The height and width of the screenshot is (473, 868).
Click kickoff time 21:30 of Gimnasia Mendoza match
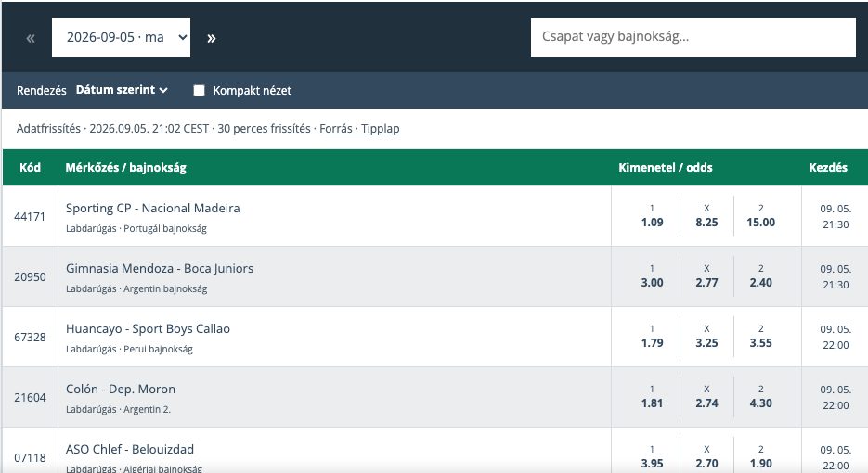click(x=836, y=285)
